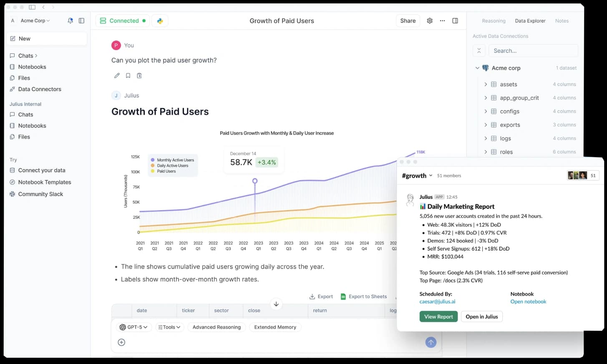
Task: Toggle Daily Active Users legend entry
Action: coord(169,166)
